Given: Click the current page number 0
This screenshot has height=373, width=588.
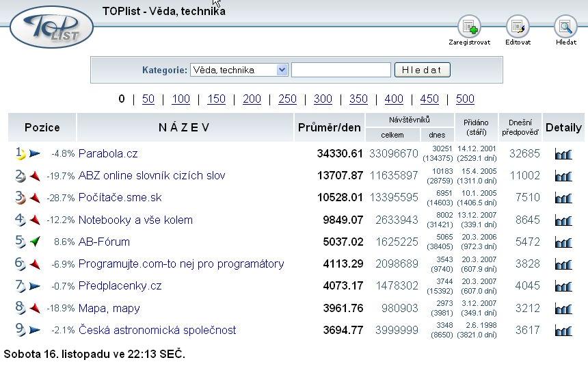Looking at the screenshot, I should (x=122, y=99).
